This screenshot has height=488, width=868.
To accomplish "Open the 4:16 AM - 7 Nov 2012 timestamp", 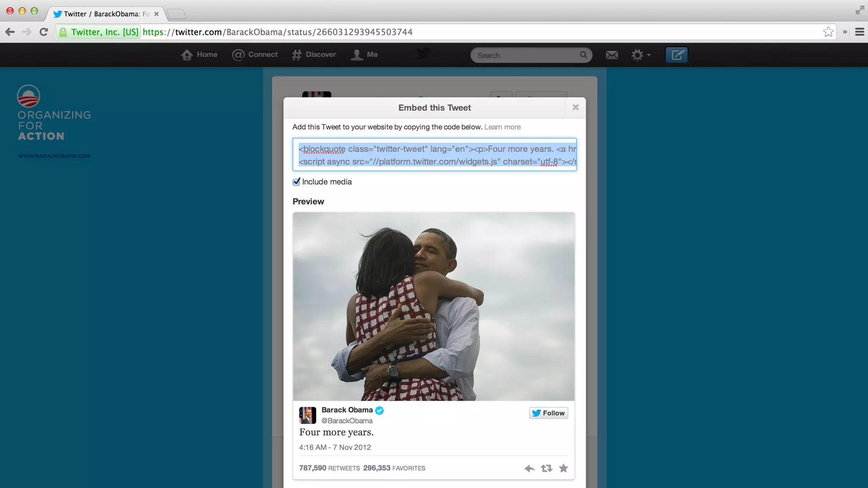I will point(335,447).
